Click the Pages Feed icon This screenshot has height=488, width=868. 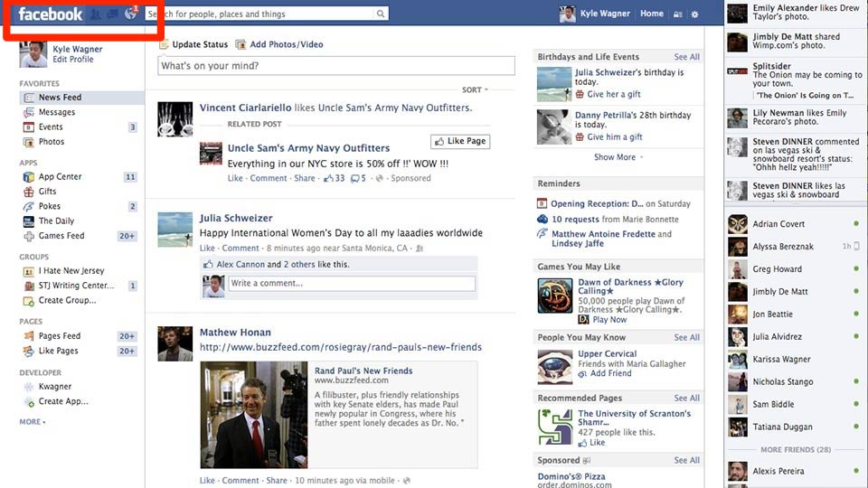coord(29,336)
